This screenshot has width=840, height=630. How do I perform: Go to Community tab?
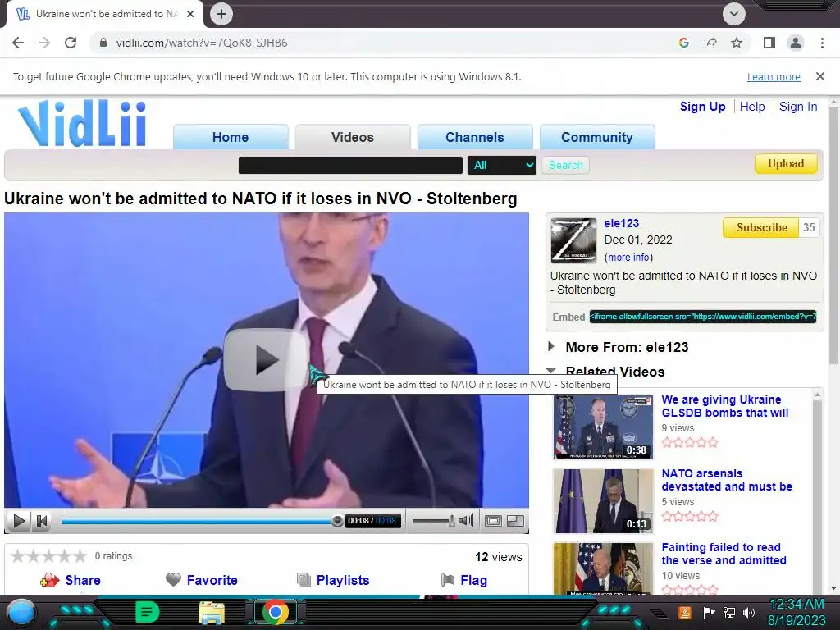coord(597,137)
